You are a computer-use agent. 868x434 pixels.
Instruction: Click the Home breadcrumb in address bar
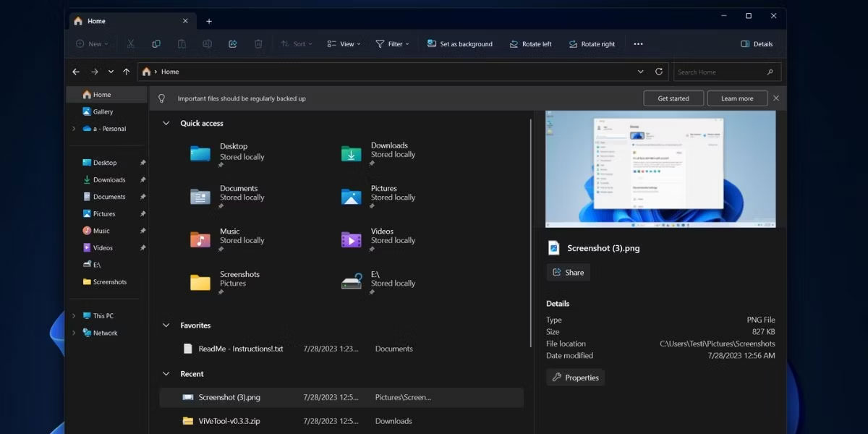click(x=170, y=72)
